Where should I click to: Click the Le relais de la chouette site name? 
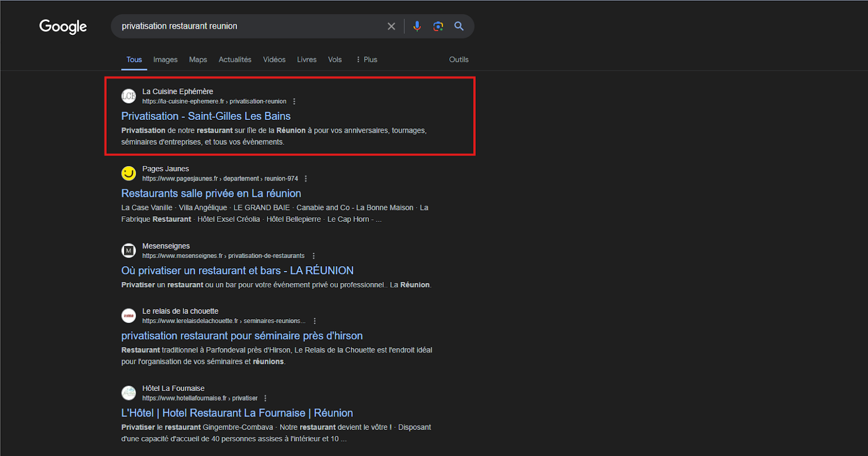(180, 311)
